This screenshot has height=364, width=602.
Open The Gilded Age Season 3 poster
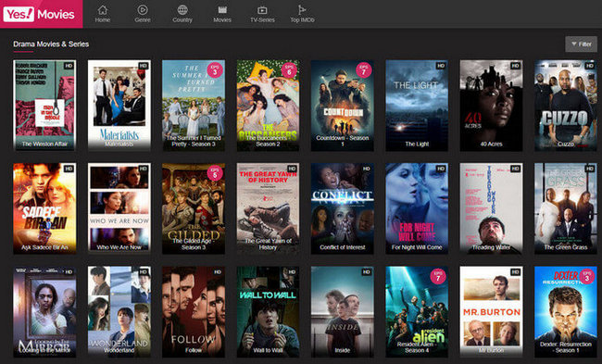(x=194, y=208)
